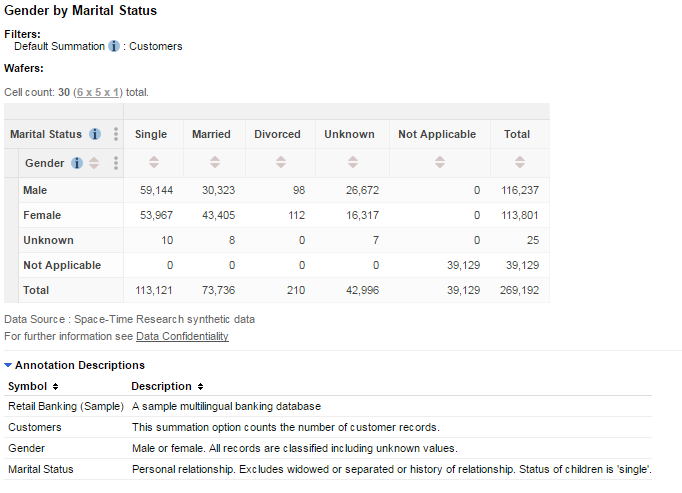Screen dimensions: 682x493
Task: Click info icon next to Default Summation
Action: point(114,46)
